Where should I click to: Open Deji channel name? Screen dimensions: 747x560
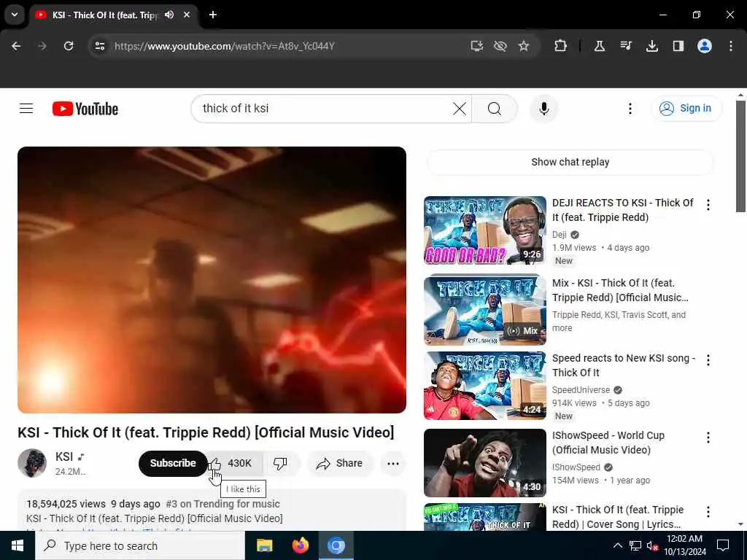560,234
